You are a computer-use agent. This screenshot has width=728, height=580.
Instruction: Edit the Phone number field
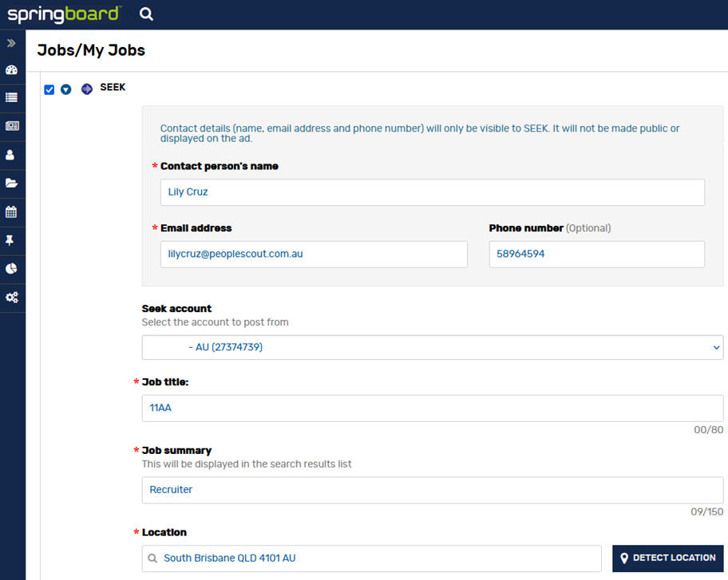(596, 254)
